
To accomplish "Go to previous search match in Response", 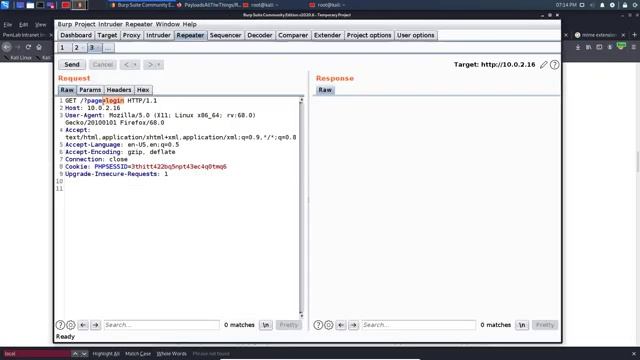I will coord(341,325).
